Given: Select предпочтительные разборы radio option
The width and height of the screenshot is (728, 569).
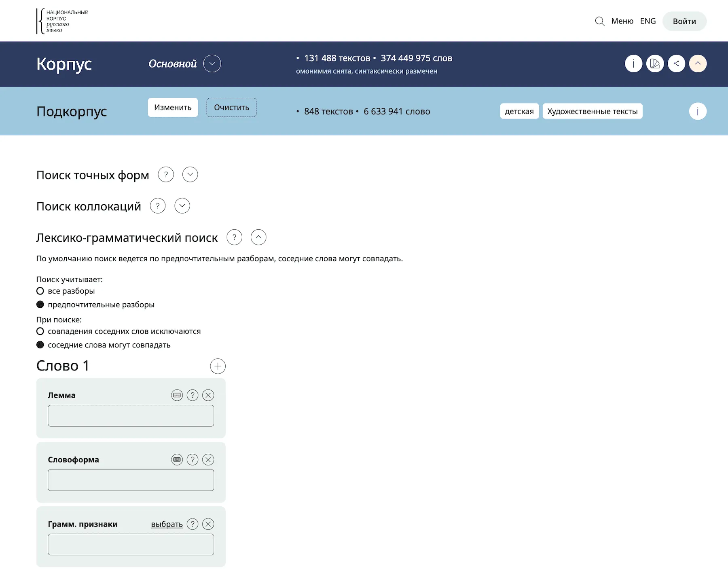Looking at the screenshot, I should 40,305.
